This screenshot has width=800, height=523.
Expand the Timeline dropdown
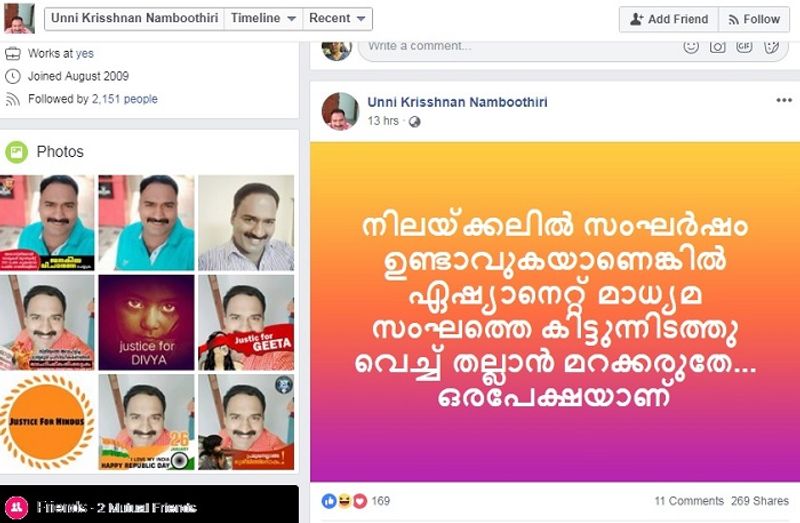click(x=263, y=19)
